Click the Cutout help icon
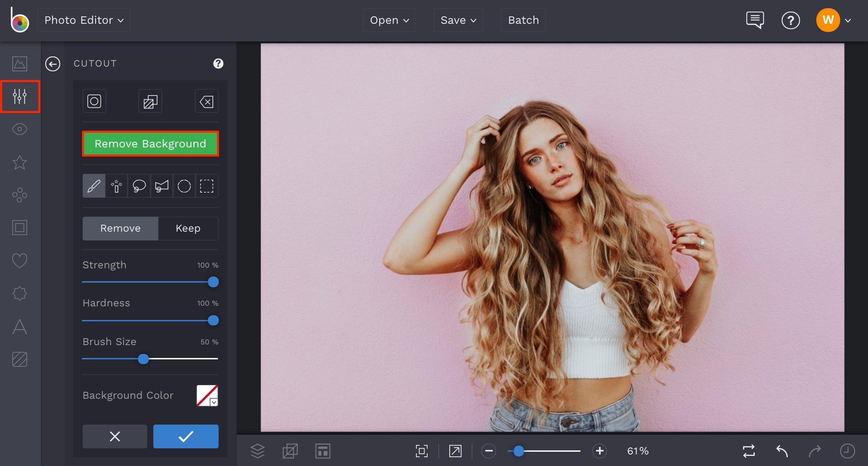Image resolution: width=868 pixels, height=466 pixels. (x=218, y=64)
